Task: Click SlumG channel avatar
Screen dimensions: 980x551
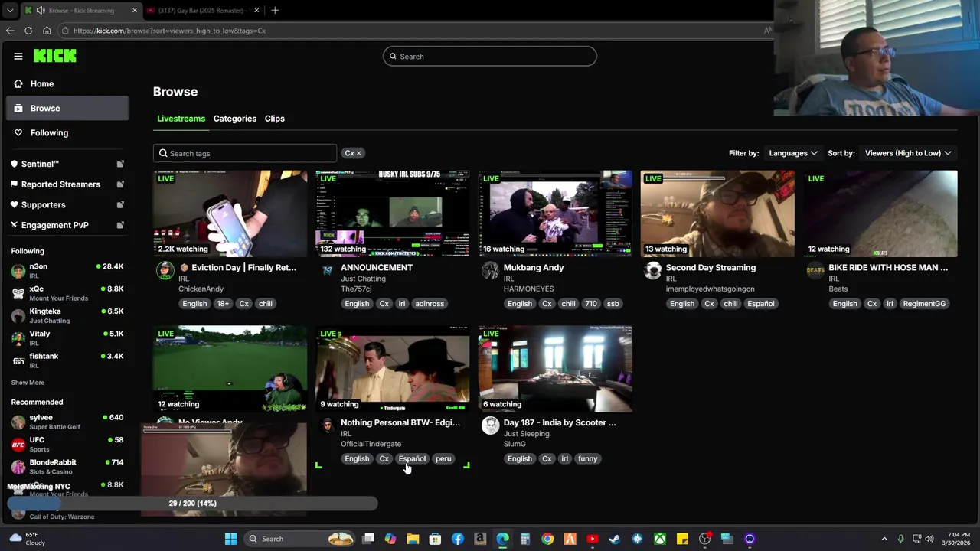Action: [x=490, y=425]
